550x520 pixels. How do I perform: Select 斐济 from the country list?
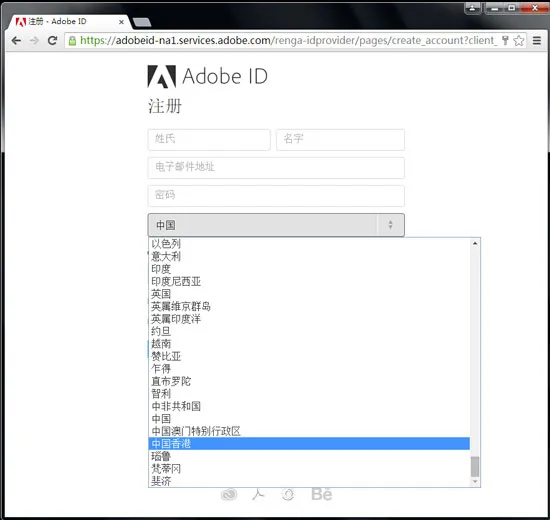click(x=309, y=481)
